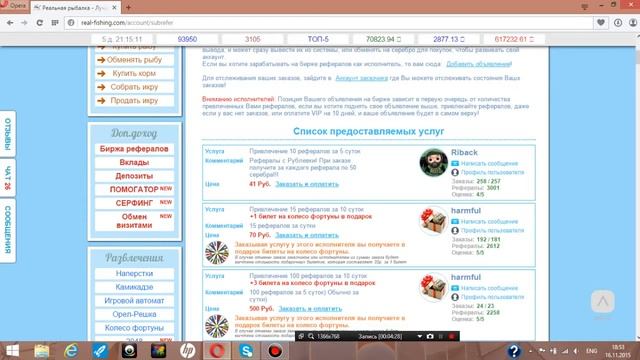Viewport: 640px width, 360px height.
Task: Click recorder zoom magnifier icon
Action: 311,336
